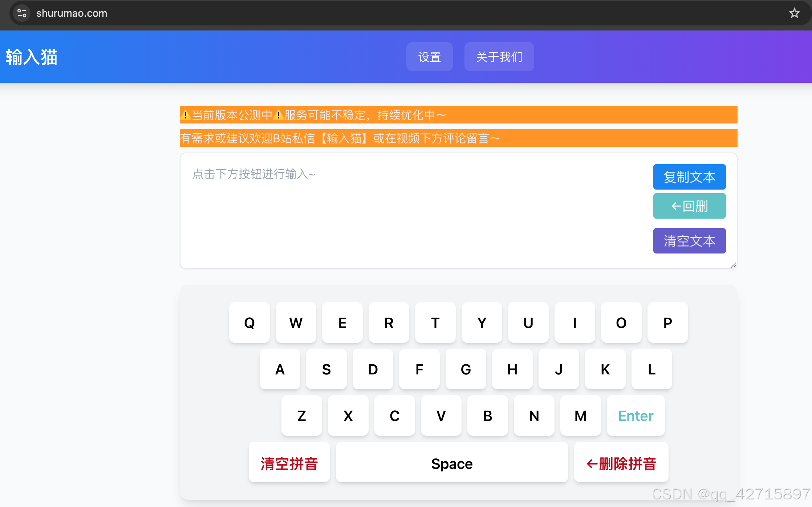Open the 设置 settings menu
This screenshot has width=812, height=507.
429,57
